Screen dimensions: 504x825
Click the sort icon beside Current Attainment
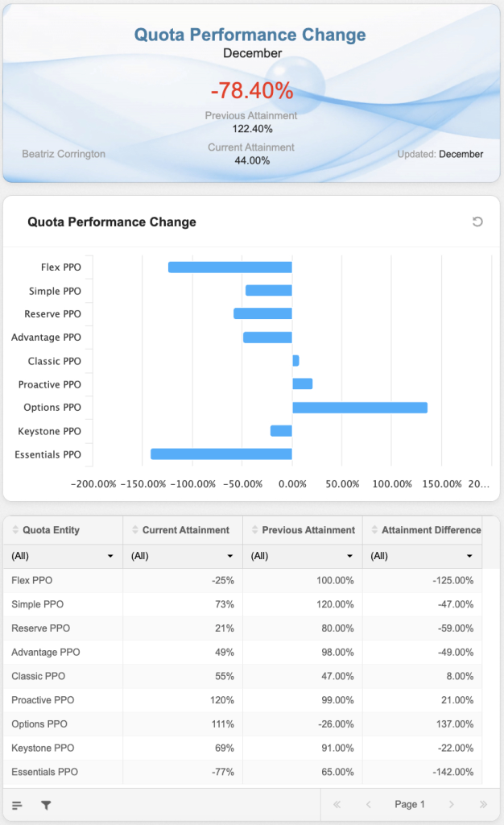(x=135, y=530)
